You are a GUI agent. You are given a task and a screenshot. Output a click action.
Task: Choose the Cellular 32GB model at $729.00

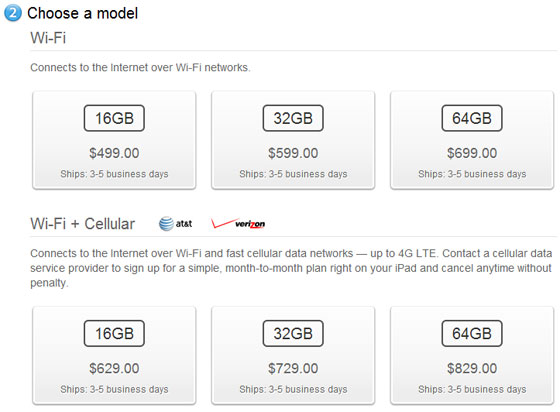tap(293, 355)
